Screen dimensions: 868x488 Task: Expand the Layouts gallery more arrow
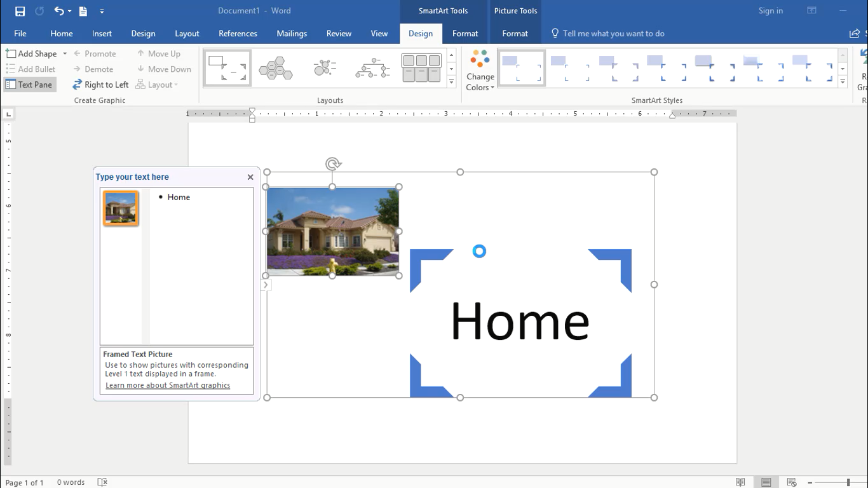coord(451,82)
